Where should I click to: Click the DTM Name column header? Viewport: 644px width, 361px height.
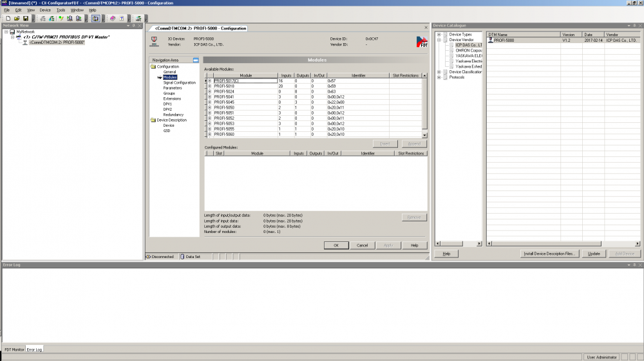coord(524,35)
